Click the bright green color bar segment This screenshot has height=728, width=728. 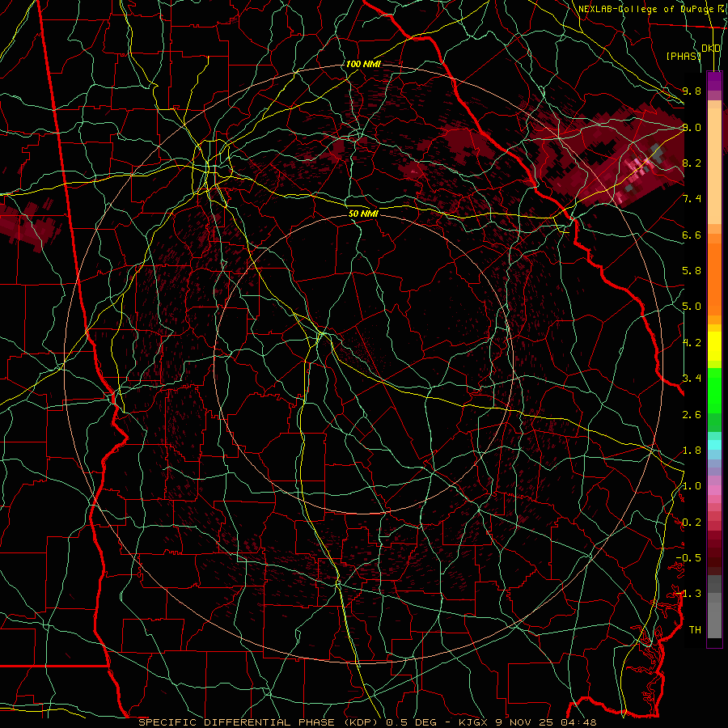pos(714,390)
